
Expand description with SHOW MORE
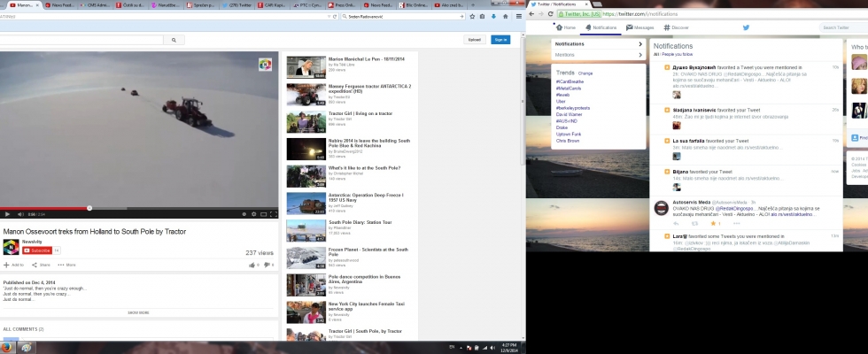point(138,312)
